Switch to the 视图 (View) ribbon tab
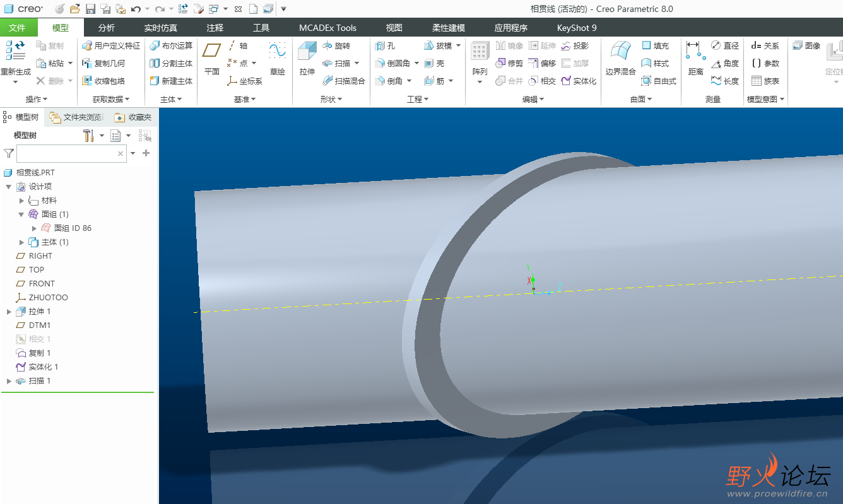This screenshot has height=504, width=843. 394,28
